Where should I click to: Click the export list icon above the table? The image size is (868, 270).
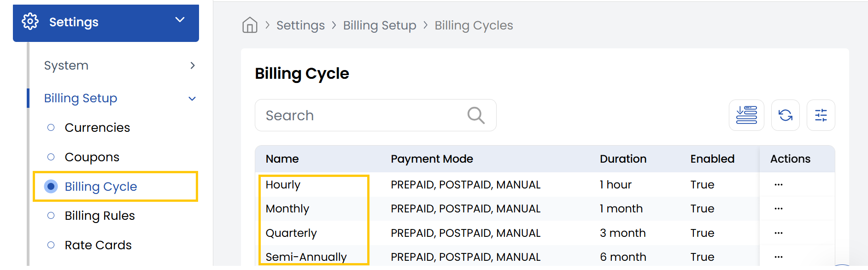coord(746,115)
